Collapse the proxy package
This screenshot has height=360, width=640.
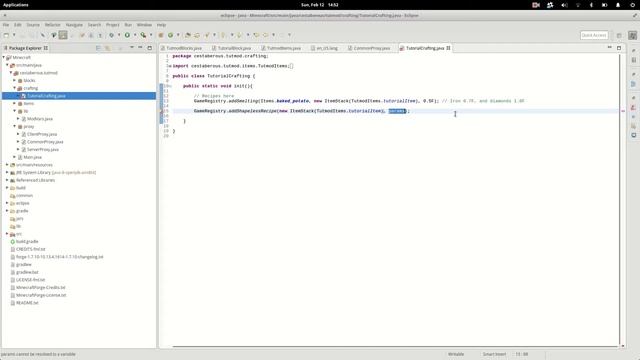(x=15, y=127)
